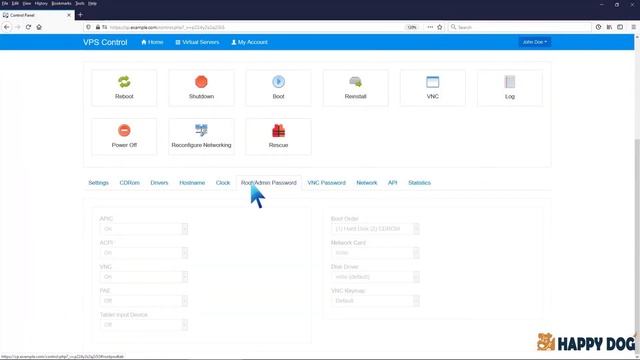Open the browser library icon
The image size is (640, 360).
609,27
